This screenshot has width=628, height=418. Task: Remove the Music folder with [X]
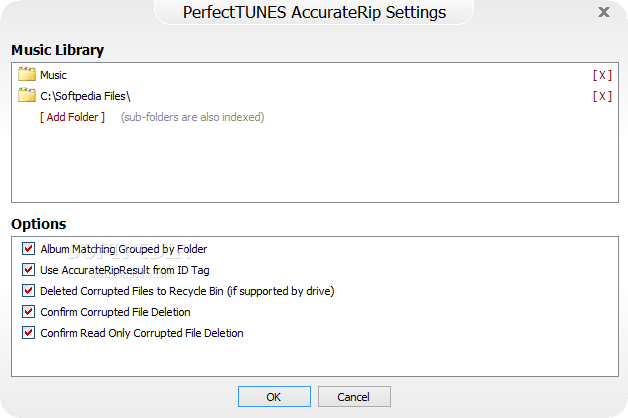[602, 75]
